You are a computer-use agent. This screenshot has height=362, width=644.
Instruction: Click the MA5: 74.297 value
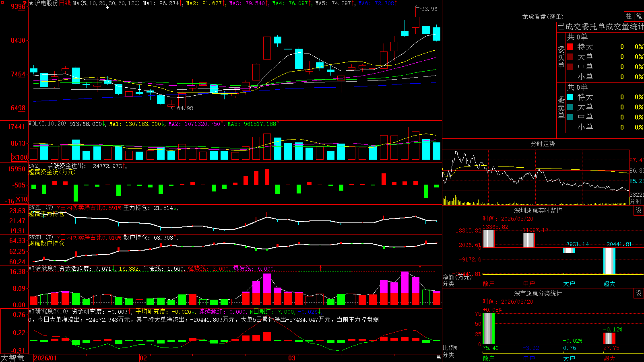pyautogui.click(x=333, y=3)
